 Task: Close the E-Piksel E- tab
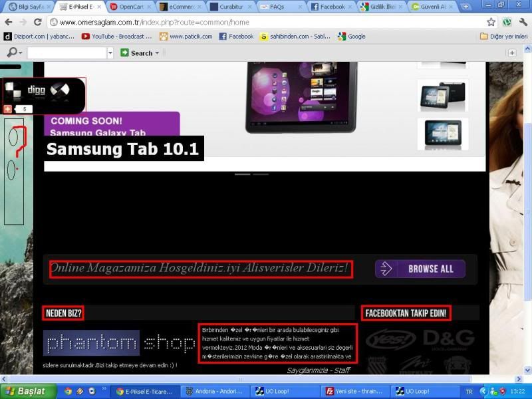pos(98,7)
